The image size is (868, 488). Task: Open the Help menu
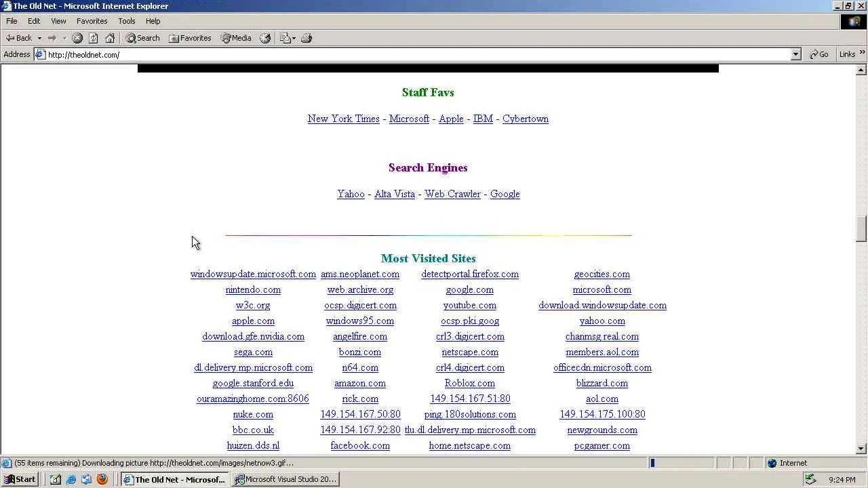click(x=153, y=21)
